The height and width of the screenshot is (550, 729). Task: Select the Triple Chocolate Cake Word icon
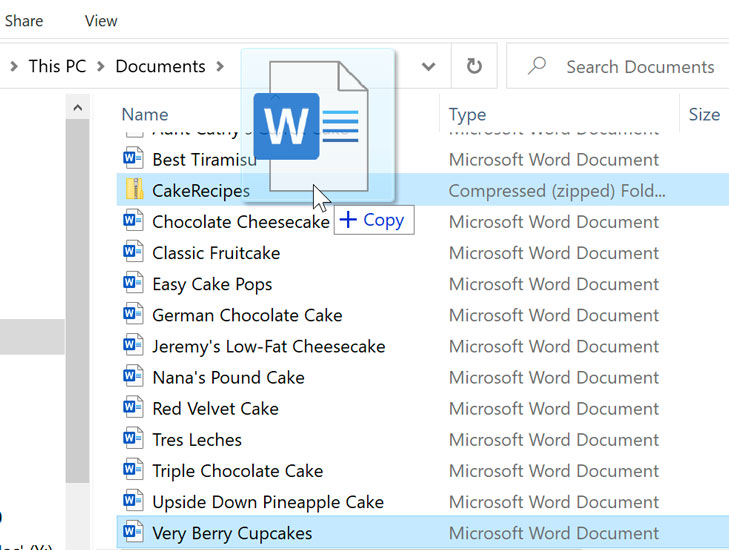(133, 470)
